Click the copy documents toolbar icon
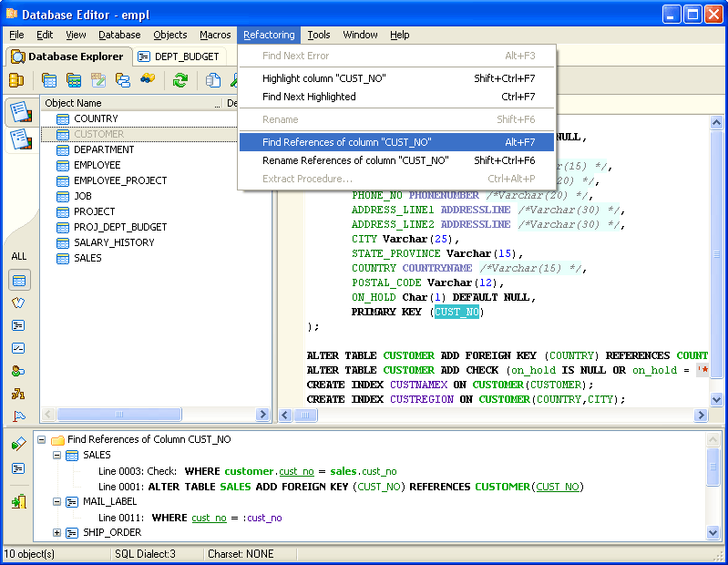 (212, 80)
